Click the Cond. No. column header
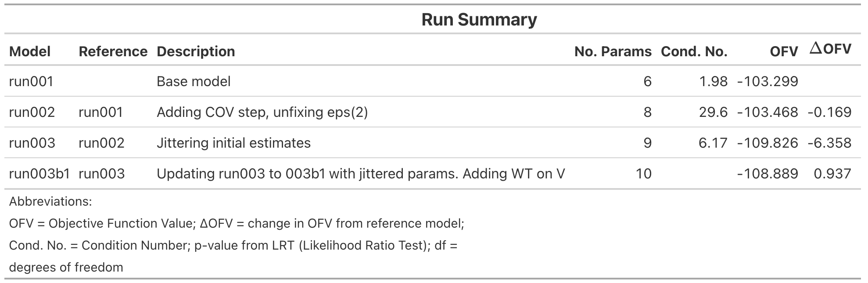Viewport: 868px width, 283px height. [x=694, y=51]
